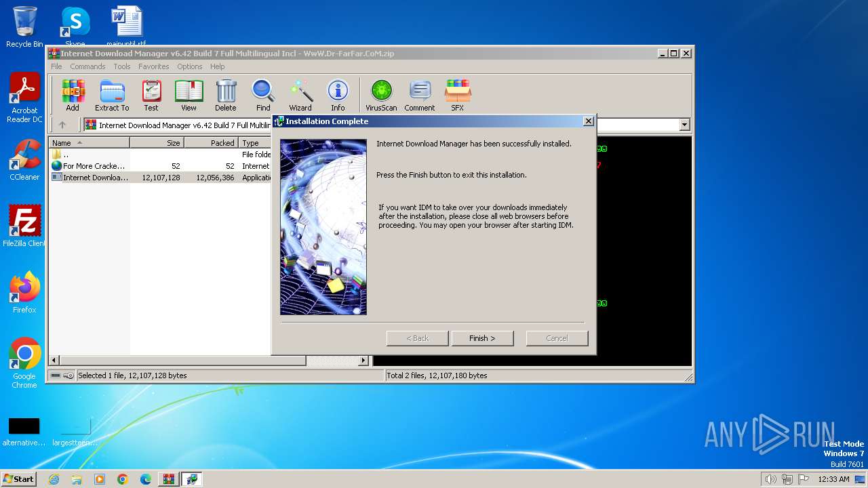
Task: Click Internet Explorer taskbar icon
Action: 54,479
